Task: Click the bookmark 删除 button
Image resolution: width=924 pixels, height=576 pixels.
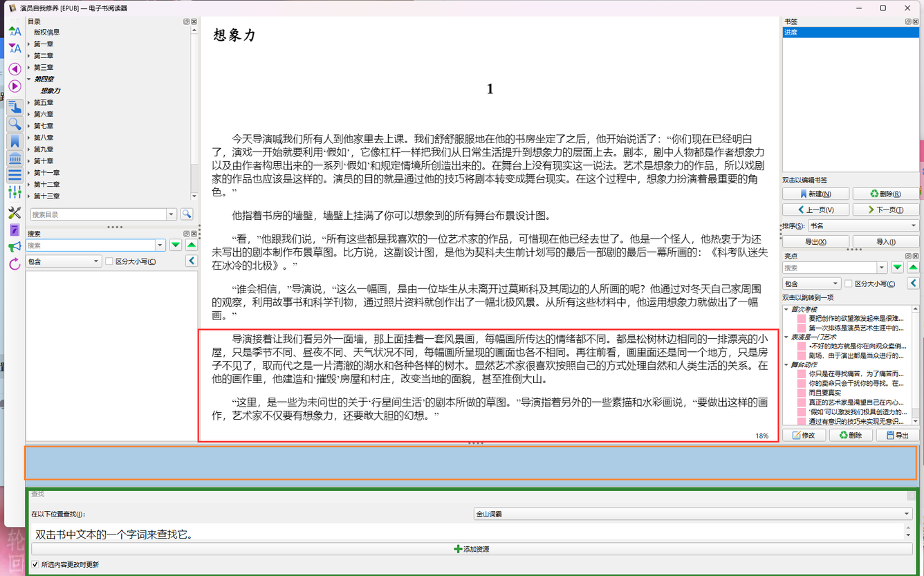Action: click(x=886, y=194)
